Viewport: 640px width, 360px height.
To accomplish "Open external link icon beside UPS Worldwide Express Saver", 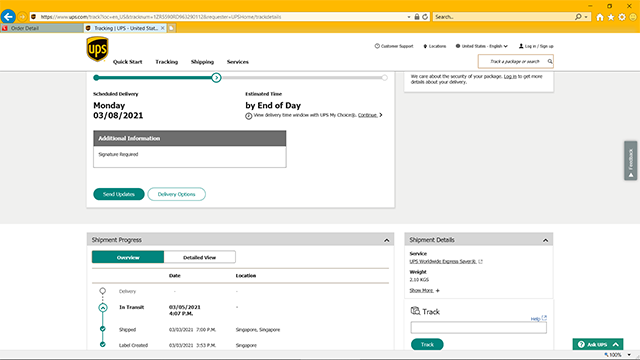I will click(x=480, y=261).
